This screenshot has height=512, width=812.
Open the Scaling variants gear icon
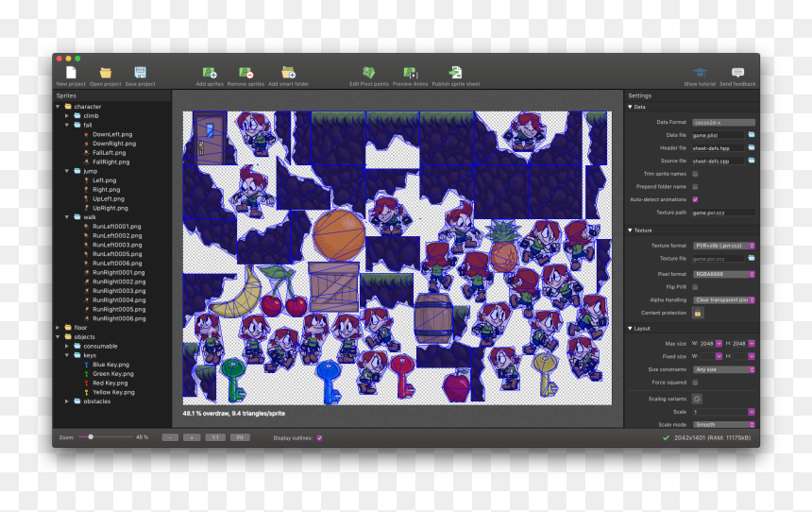point(697,399)
